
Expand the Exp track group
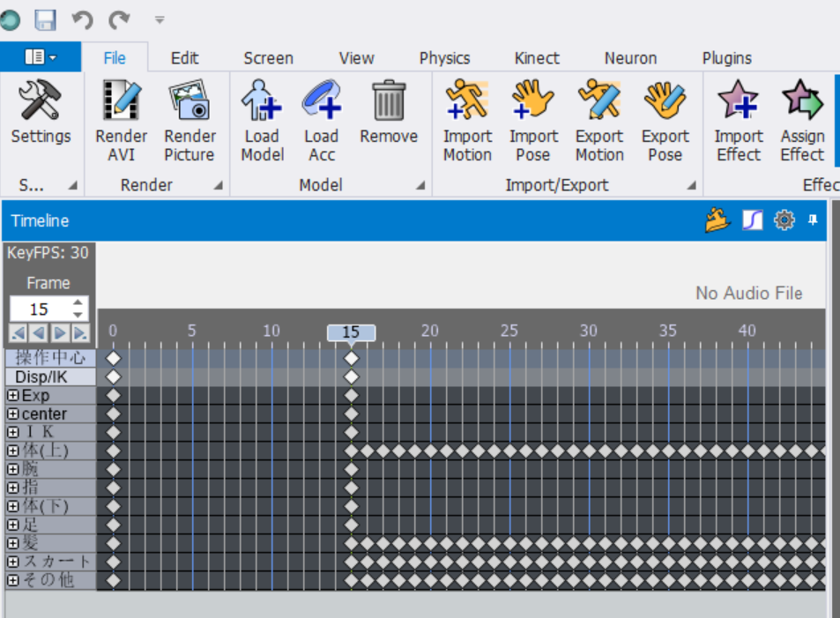(x=13, y=396)
